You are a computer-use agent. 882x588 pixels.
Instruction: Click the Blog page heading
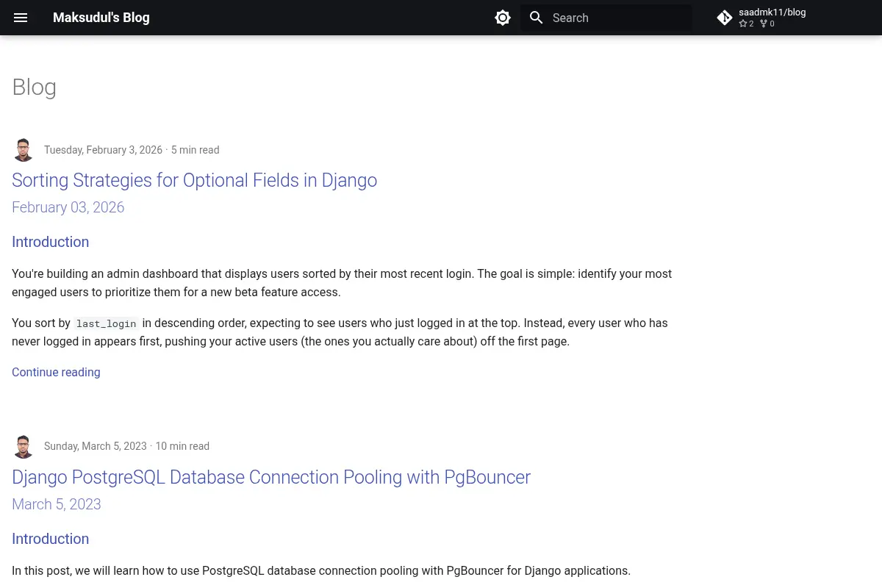(x=34, y=87)
